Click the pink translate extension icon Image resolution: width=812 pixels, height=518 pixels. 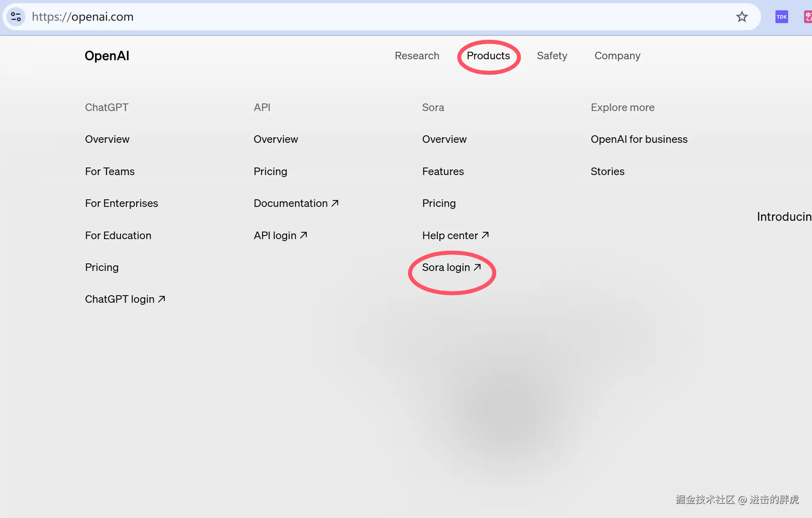(808, 17)
